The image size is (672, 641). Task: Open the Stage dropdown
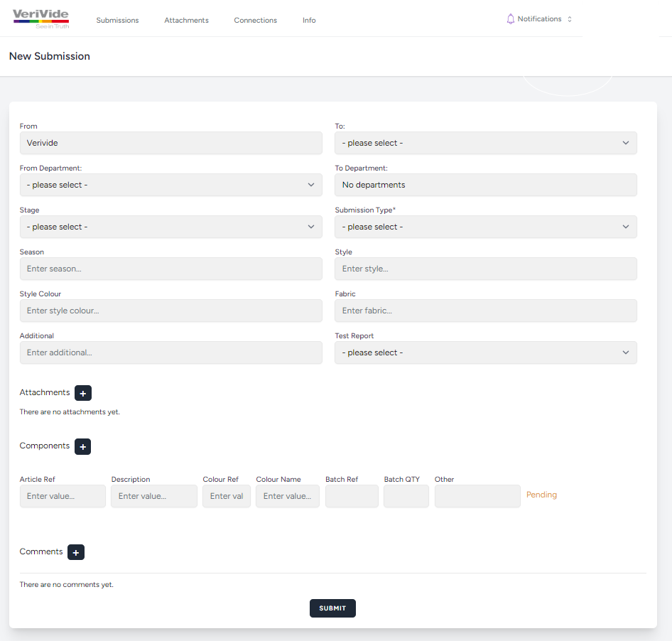(170, 227)
